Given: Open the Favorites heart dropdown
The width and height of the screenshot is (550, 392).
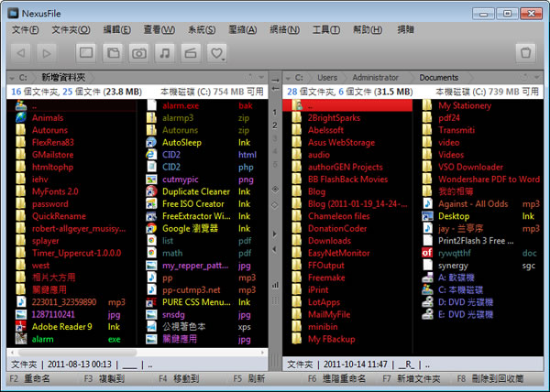Looking at the screenshot, I should tap(217, 54).
